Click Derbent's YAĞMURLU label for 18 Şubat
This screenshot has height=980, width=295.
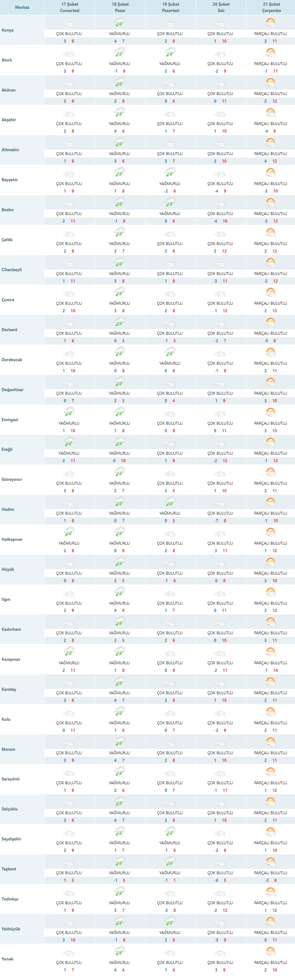tap(119, 333)
